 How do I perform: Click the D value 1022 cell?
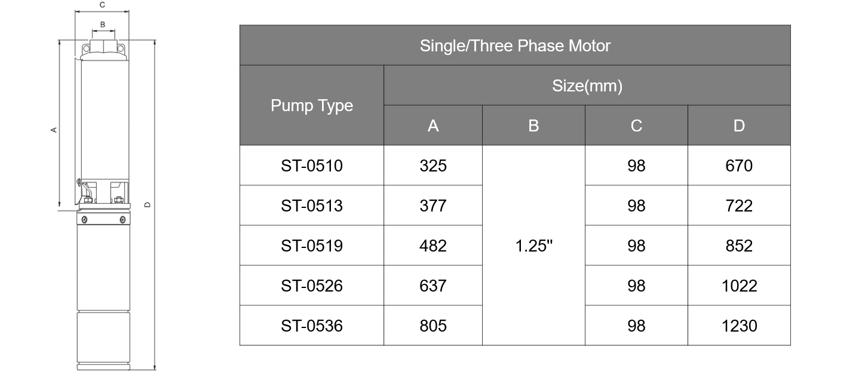coord(739,286)
